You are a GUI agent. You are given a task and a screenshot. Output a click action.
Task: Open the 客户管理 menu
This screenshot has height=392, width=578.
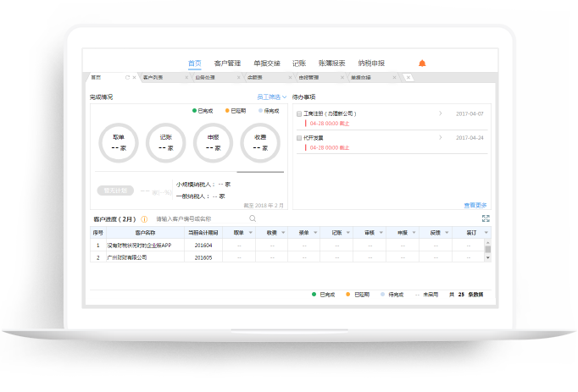click(x=228, y=63)
